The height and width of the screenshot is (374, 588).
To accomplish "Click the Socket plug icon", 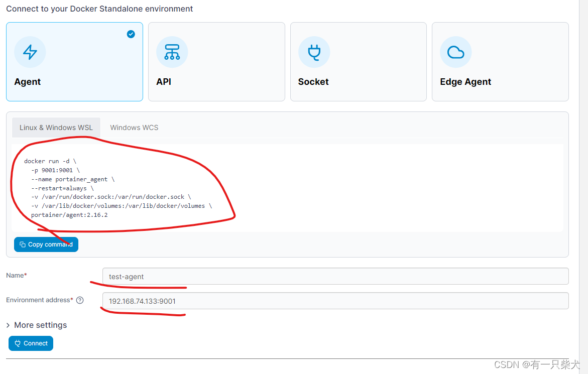I will [314, 52].
